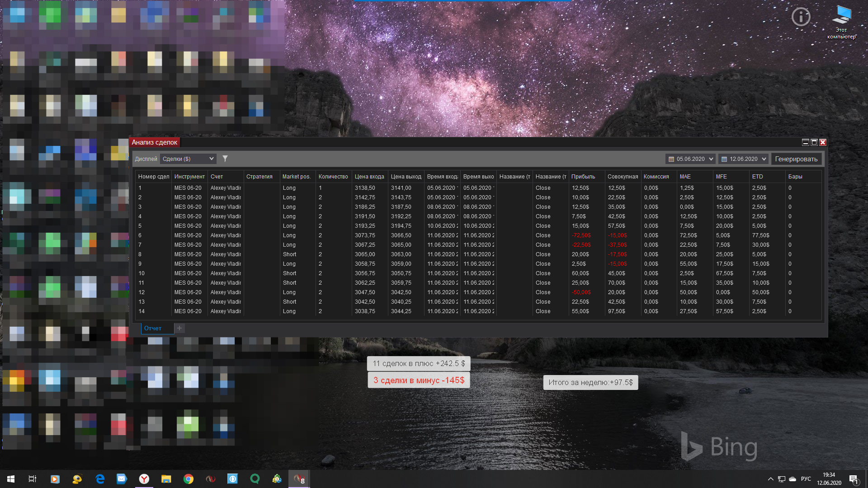Click the filter funnel icon
The width and height of the screenshot is (868, 488).
point(225,159)
